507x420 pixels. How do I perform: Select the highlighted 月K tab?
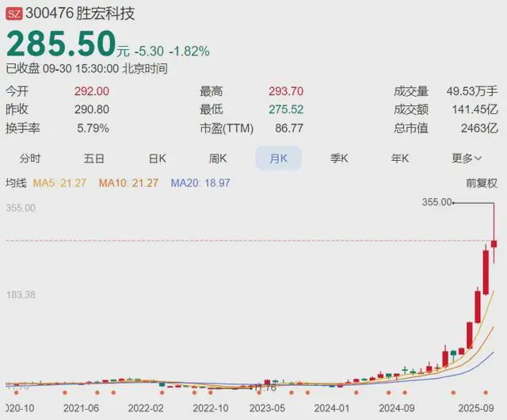coord(278,158)
